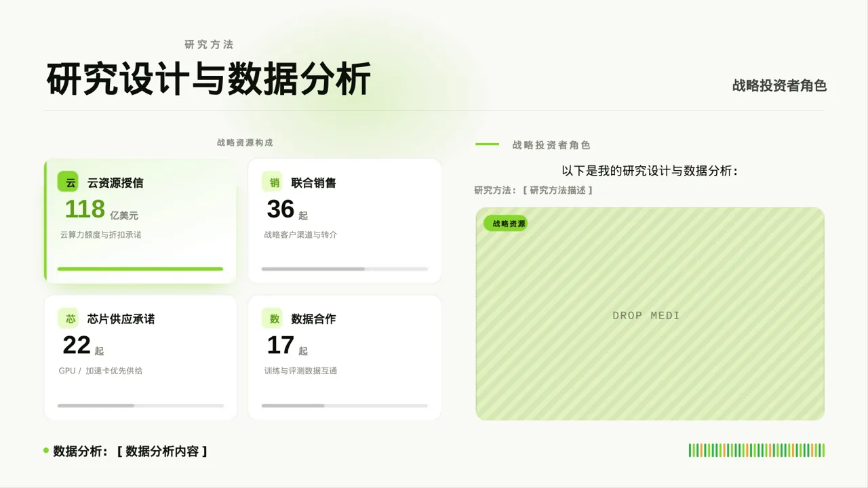Select the description 训练与评测数据互通
The width and height of the screenshot is (868, 488).
[300, 371]
